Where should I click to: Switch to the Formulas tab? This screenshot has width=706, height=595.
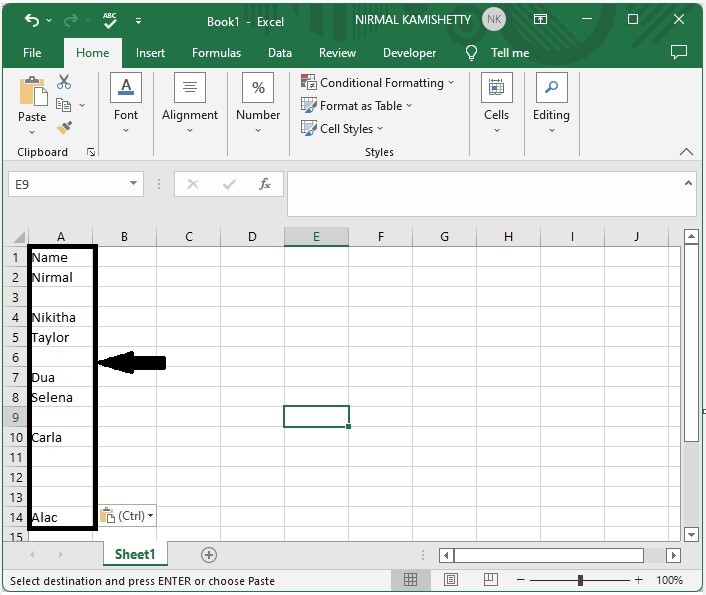pyautogui.click(x=217, y=53)
